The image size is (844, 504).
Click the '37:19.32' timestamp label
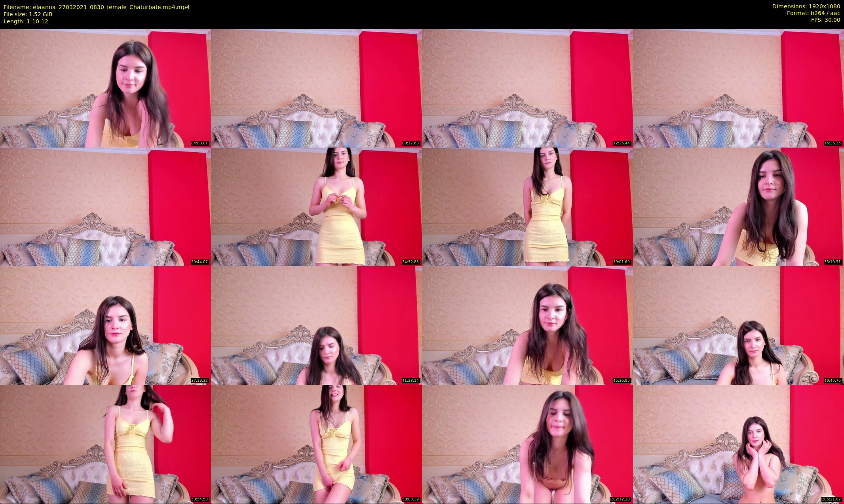tap(200, 381)
